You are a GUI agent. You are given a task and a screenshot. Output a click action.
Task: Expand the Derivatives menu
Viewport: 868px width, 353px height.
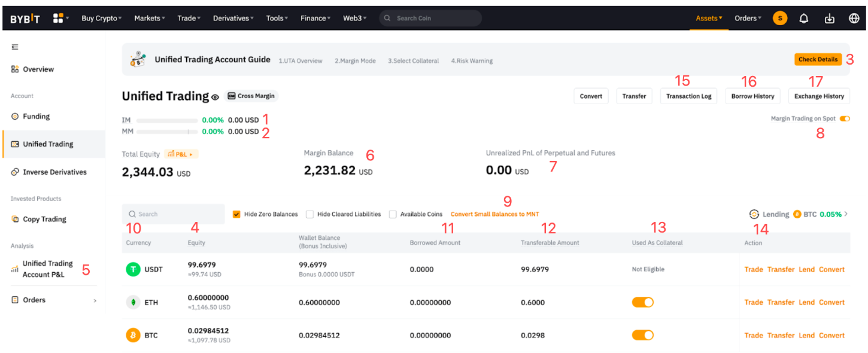(x=233, y=18)
